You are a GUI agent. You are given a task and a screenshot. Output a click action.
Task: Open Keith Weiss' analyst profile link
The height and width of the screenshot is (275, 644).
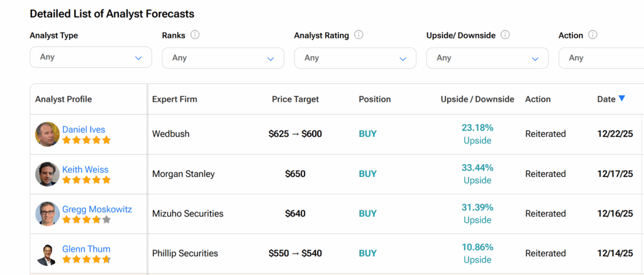(85, 170)
